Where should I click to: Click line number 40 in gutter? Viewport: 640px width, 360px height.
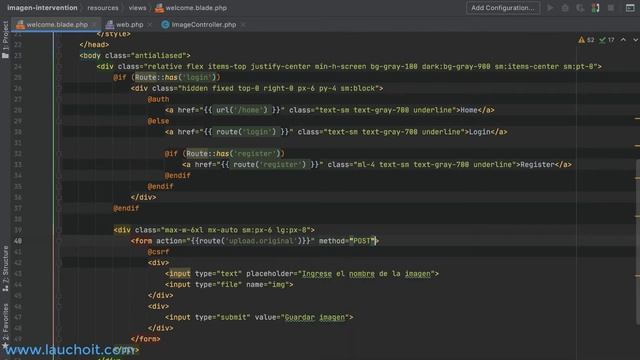(x=18, y=241)
